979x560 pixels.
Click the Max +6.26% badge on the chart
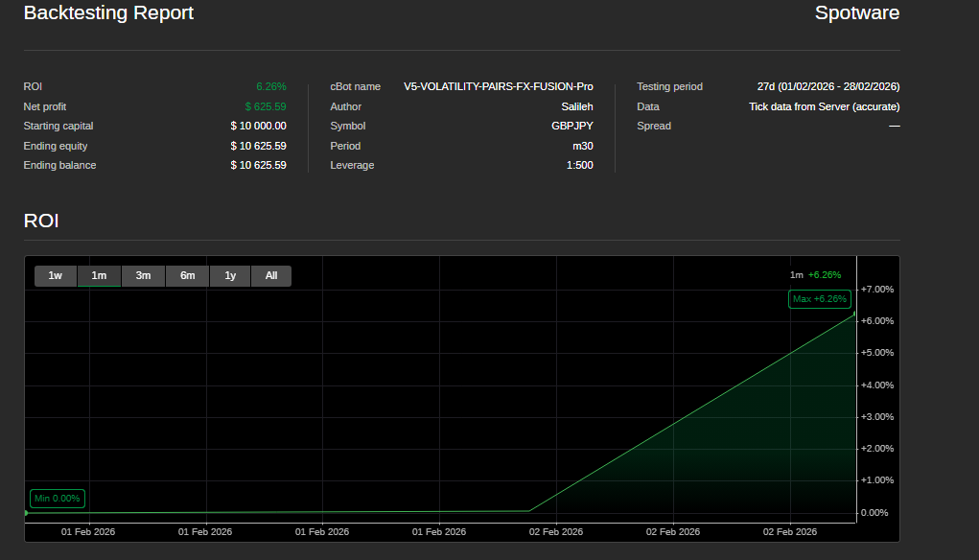click(x=819, y=298)
